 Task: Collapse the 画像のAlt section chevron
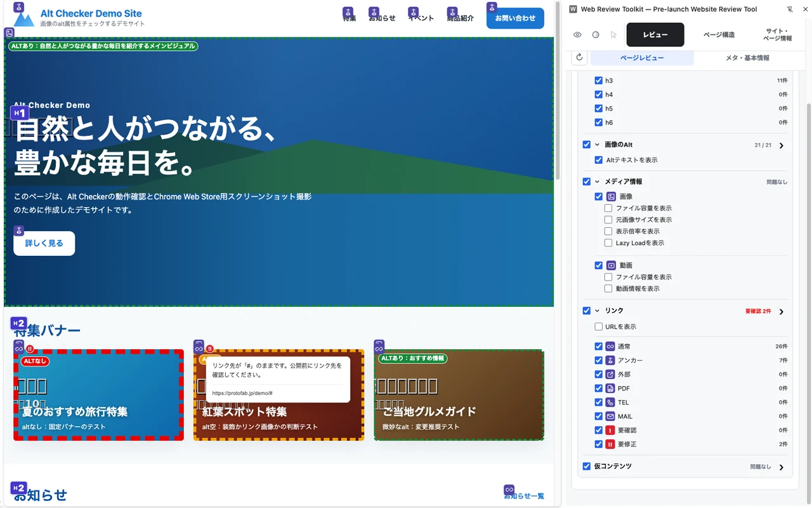click(x=597, y=145)
